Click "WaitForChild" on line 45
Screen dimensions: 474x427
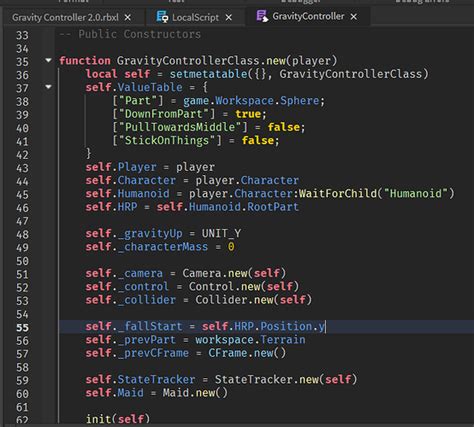(x=337, y=194)
